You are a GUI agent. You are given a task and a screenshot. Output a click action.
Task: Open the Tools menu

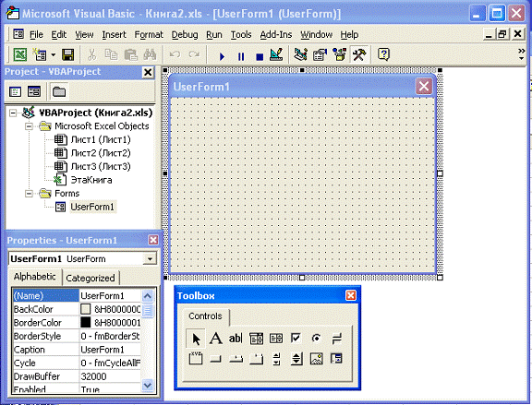241,34
